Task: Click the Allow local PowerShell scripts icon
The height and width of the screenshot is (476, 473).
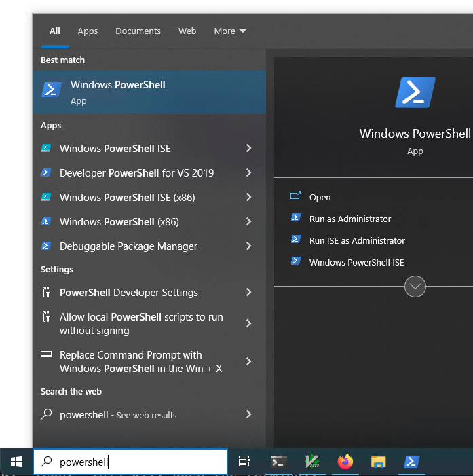Action: (46, 316)
